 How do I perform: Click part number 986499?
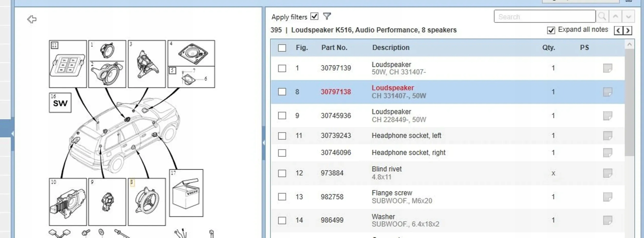pos(332,220)
